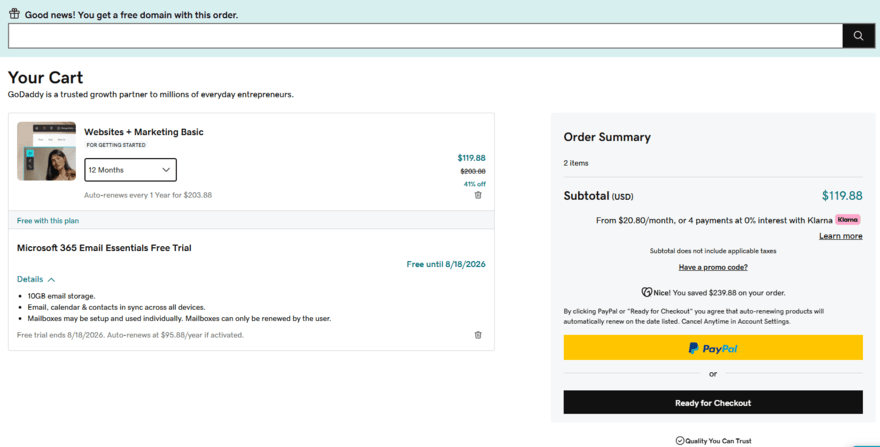Image resolution: width=880 pixels, height=447 pixels.
Task: Click Mailboxes may be setup bullet
Action: (x=179, y=318)
